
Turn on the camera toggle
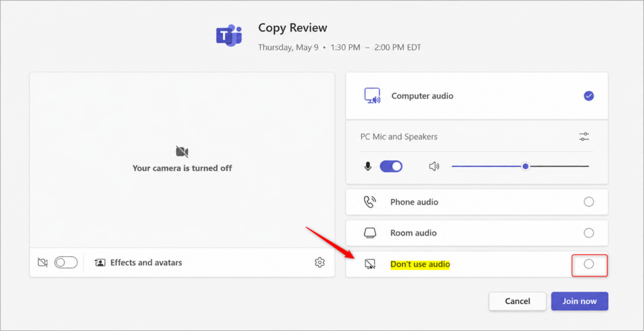66,263
